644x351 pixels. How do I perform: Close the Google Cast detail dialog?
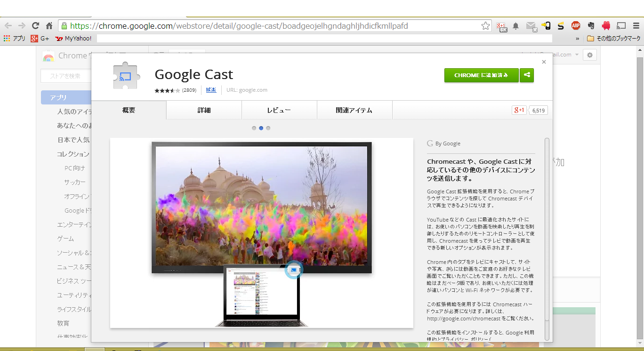click(544, 62)
